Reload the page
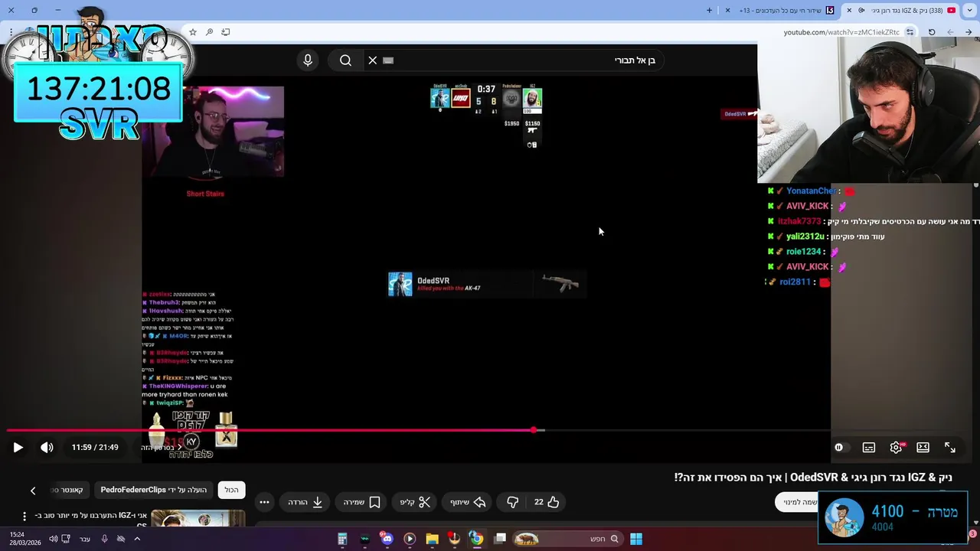Screen dimensions: 980x551 pos(932,32)
